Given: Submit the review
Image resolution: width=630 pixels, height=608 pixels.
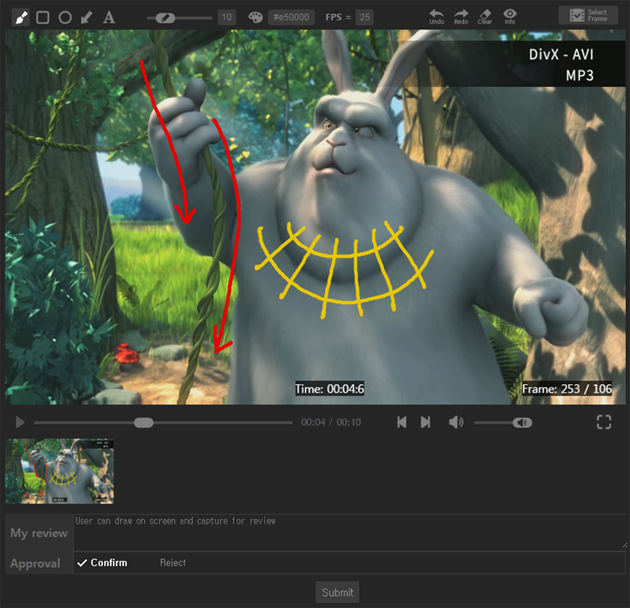Looking at the screenshot, I should tap(337, 593).
